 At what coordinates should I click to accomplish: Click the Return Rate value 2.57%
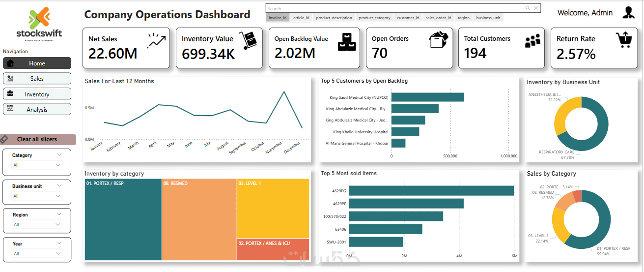pos(576,54)
